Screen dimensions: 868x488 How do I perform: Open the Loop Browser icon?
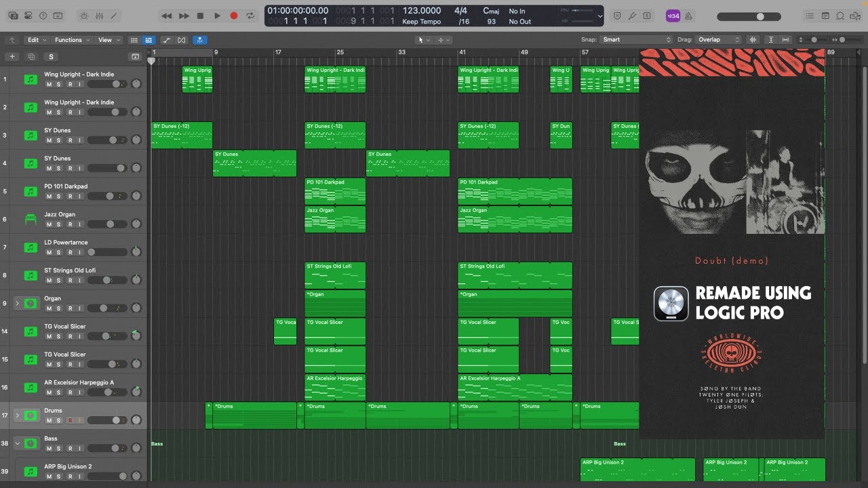point(840,16)
